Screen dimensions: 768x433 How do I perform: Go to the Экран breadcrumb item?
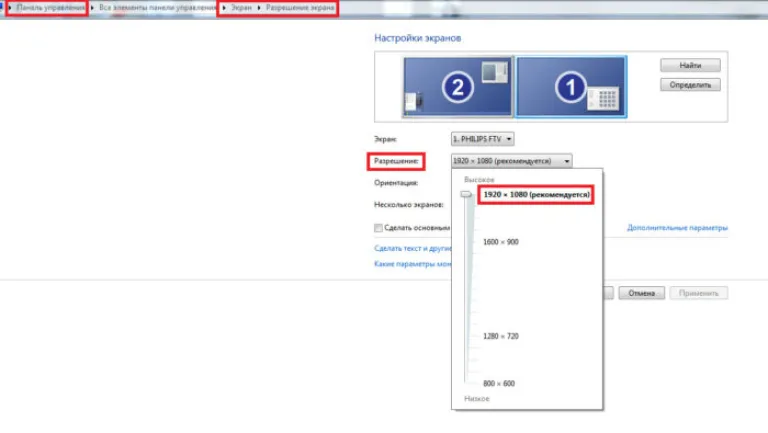(241, 8)
